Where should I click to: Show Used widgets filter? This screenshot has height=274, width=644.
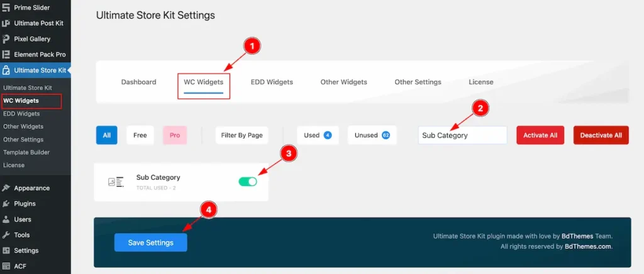coord(318,135)
